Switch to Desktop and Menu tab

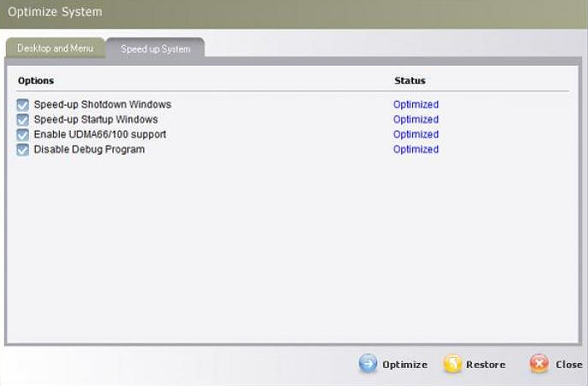pos(55,48)
